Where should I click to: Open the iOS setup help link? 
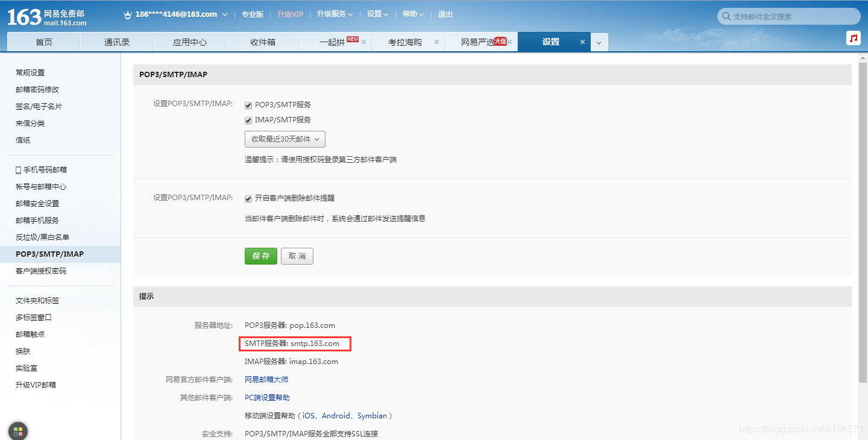click(x=309, y=416)
